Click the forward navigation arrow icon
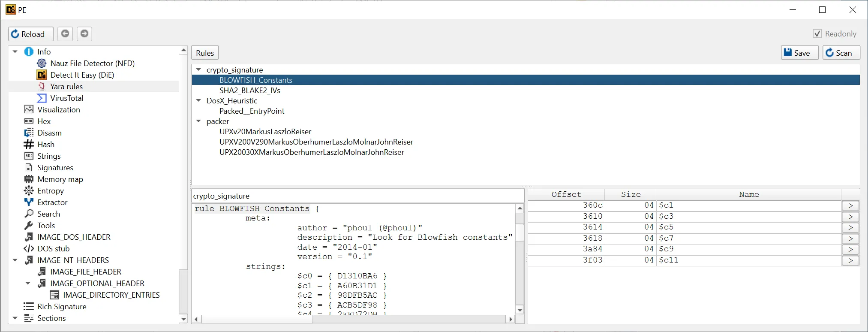This screenshot has height=332, width=868. [84, 33]
